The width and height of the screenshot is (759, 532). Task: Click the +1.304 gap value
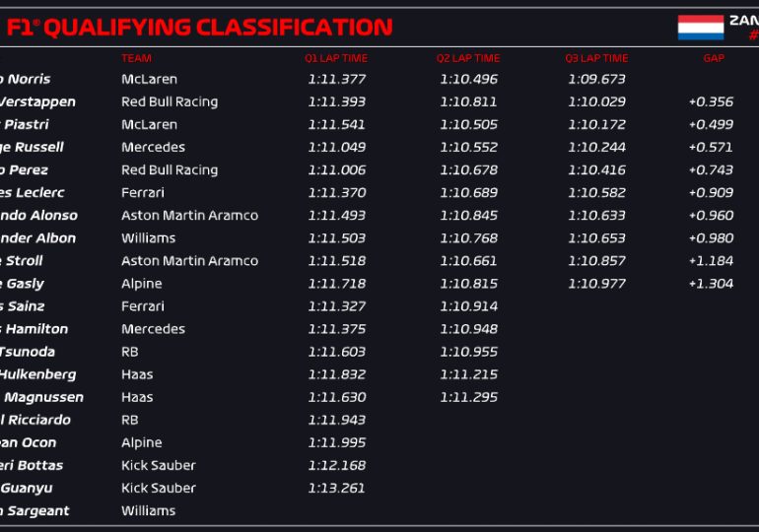pos(710,283)
